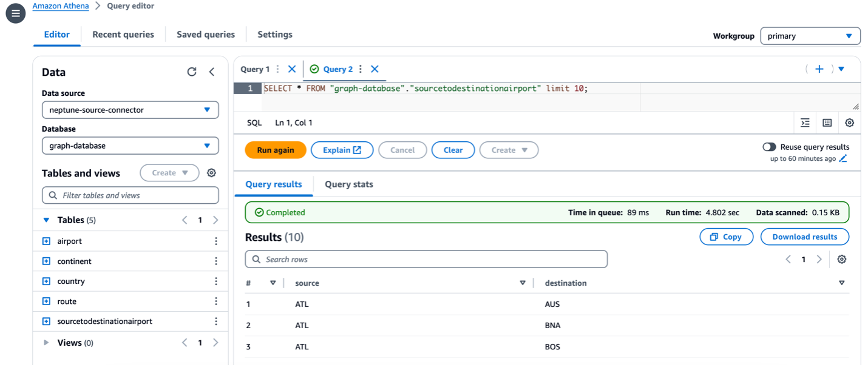Open the sourcetodestinationairport table options menu
The height and width of the screenshot is (367, 868).
click(215, 321)
